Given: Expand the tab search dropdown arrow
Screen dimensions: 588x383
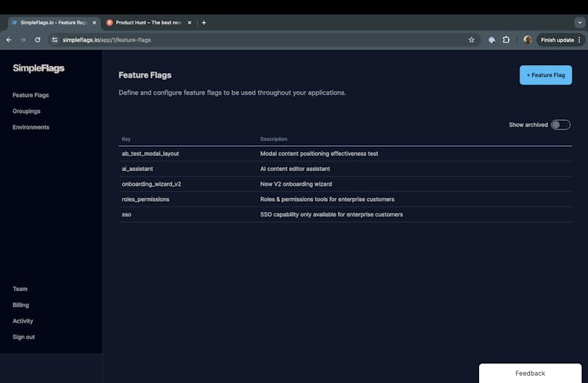Looking at the screenshot, I should 579,23.
